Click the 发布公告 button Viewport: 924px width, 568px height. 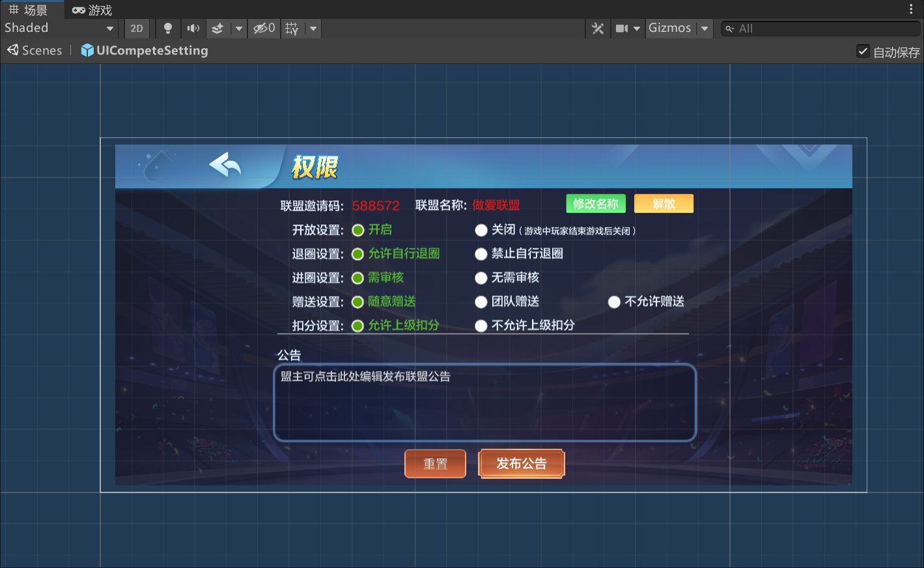521,464
